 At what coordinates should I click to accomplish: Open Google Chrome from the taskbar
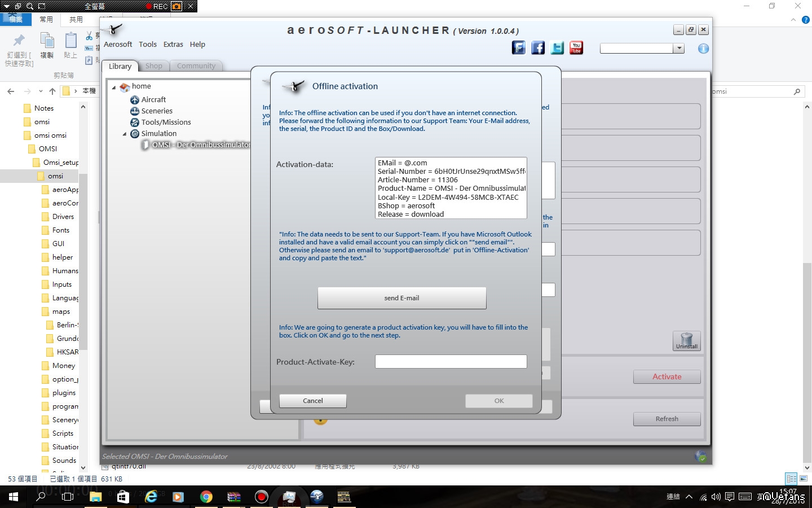coord(206,497)
